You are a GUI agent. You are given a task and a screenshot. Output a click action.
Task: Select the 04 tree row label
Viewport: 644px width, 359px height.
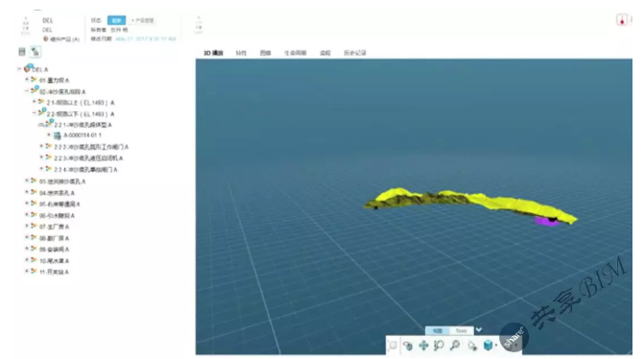[x=57, y=193]
